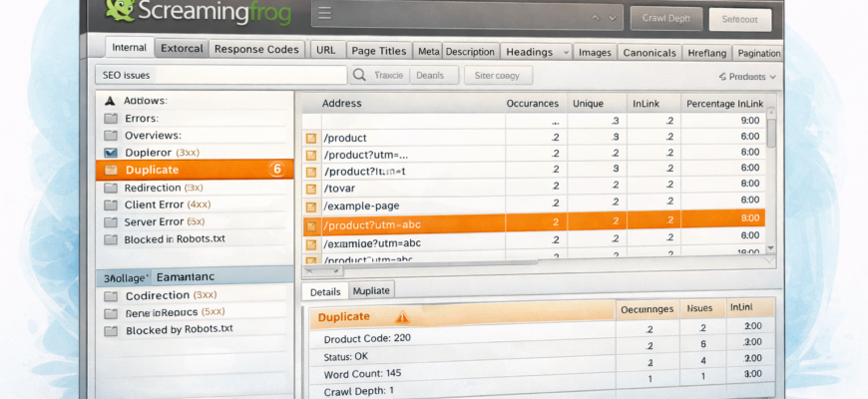Sort by the Unique column header
Viewport: 868px width, 399px height.
pyautogui.click(x=588, y=104)
